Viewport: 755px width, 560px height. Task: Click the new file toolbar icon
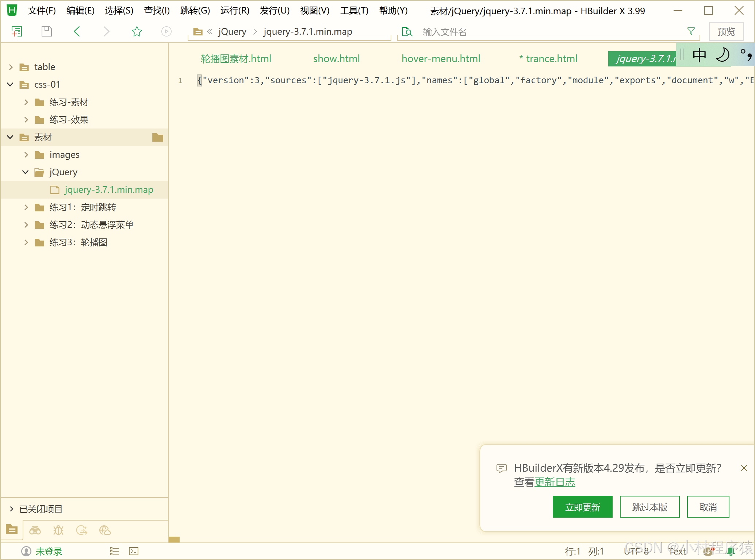point(16,32)
